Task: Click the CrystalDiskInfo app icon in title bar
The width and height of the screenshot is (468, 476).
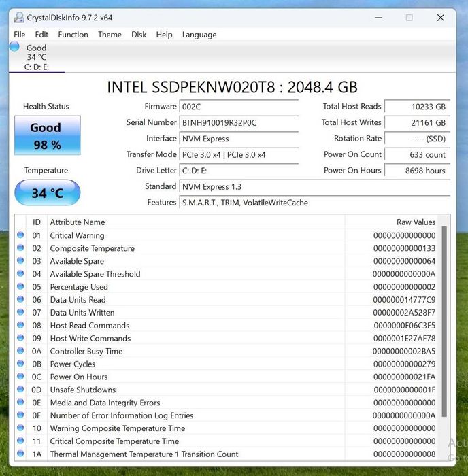Action: point(19,18)
